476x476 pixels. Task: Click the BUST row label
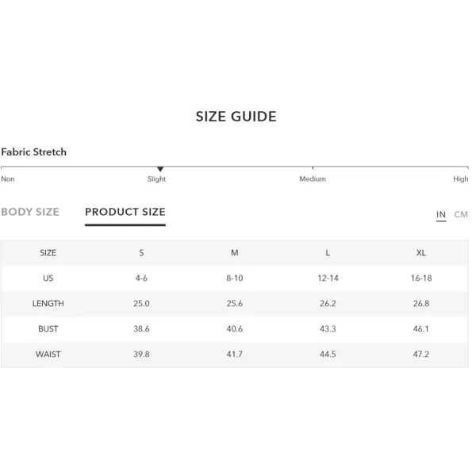pos(48,328)
